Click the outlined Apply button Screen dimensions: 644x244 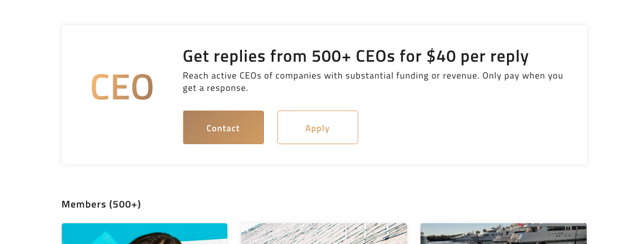(x=317, y=127)
